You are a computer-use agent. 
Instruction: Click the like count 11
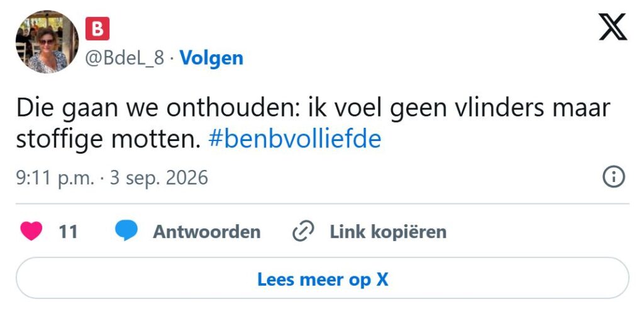[68, 232]
